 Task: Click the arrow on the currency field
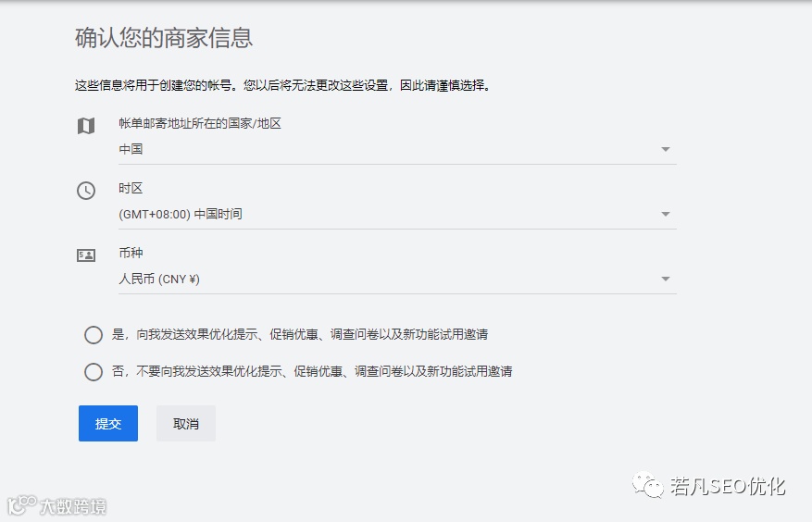[x=666, y=280]
